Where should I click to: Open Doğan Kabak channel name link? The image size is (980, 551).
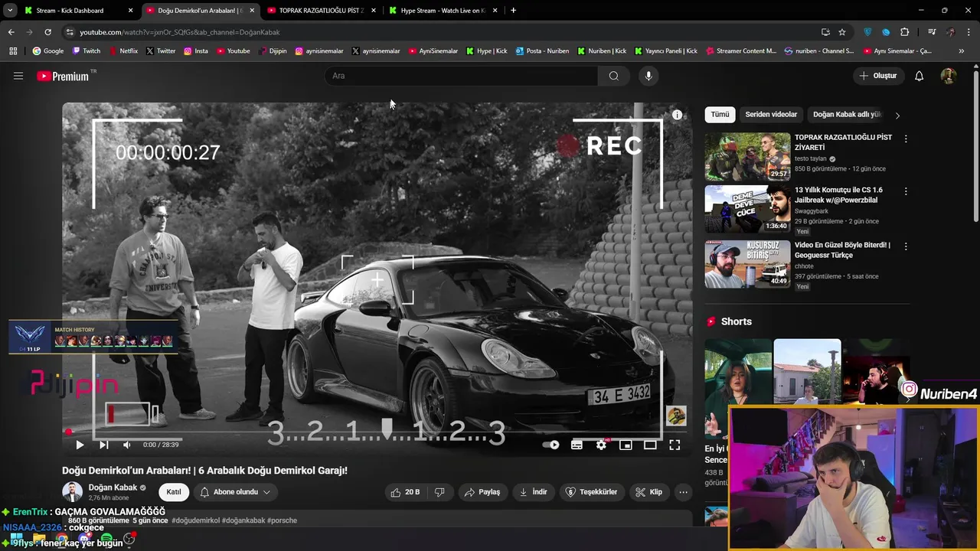[x=113, y=487]
